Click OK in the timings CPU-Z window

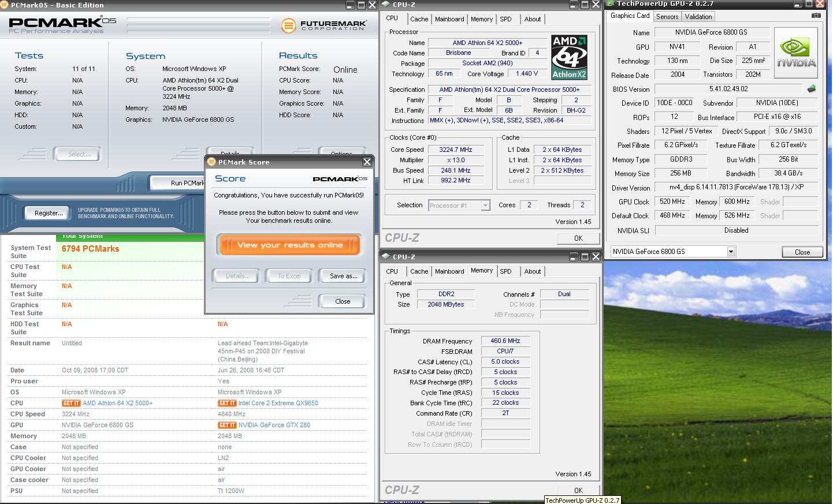click(578, 490)
